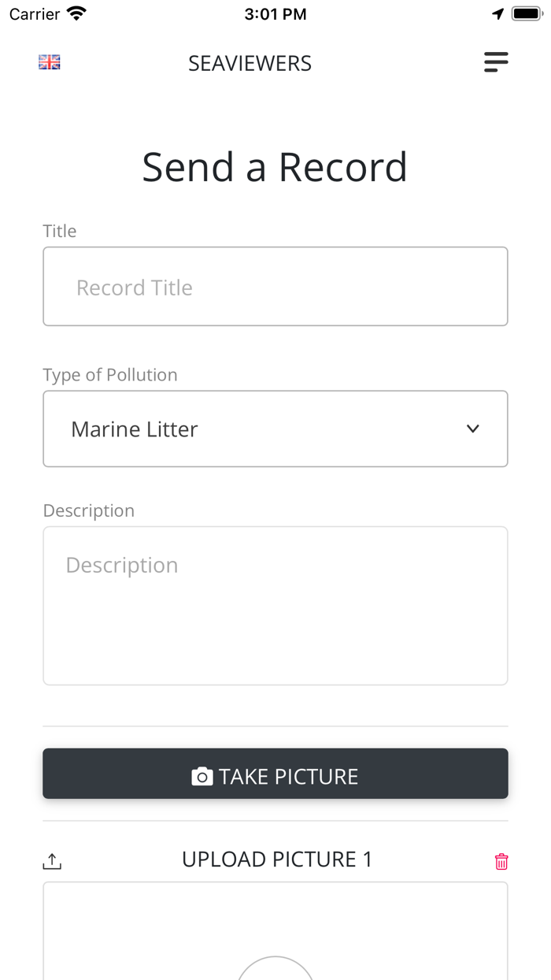This screenshot has width=551, height=980.
Task: Select the Marine Litter dropdown value
Action: click(x=134, y=429)
